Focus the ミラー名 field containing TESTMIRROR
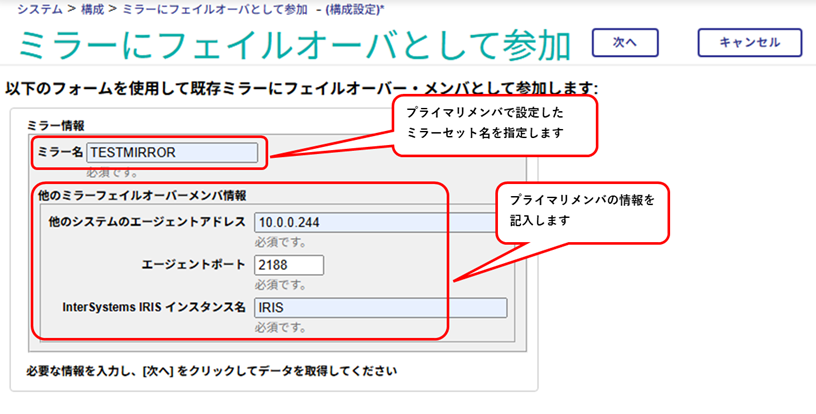This screenshot has height=414, width=816. click(172, 152)
